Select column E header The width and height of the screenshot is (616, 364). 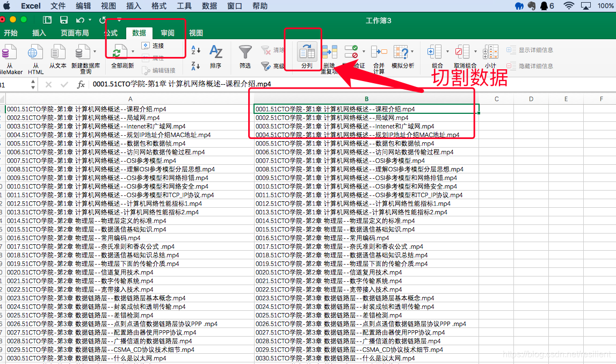coord(566,99)
